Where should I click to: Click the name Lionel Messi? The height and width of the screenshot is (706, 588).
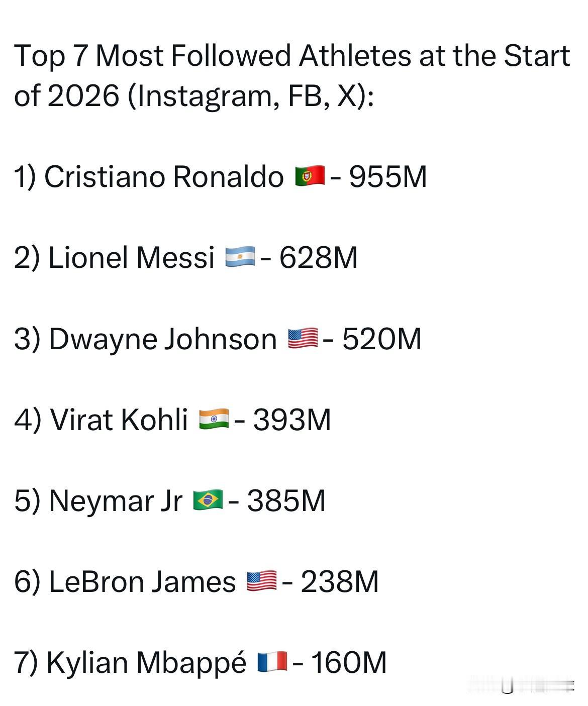point(132,258)
